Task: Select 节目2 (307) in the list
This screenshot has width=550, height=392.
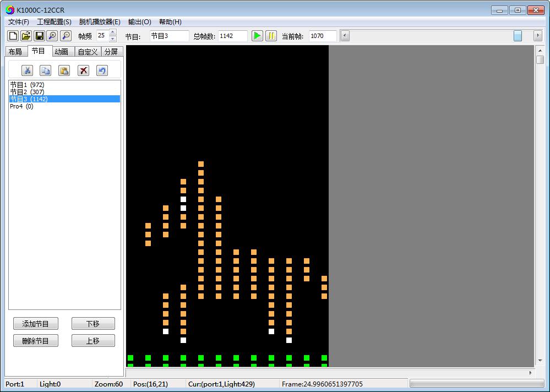Action: [x=64, y=92]
